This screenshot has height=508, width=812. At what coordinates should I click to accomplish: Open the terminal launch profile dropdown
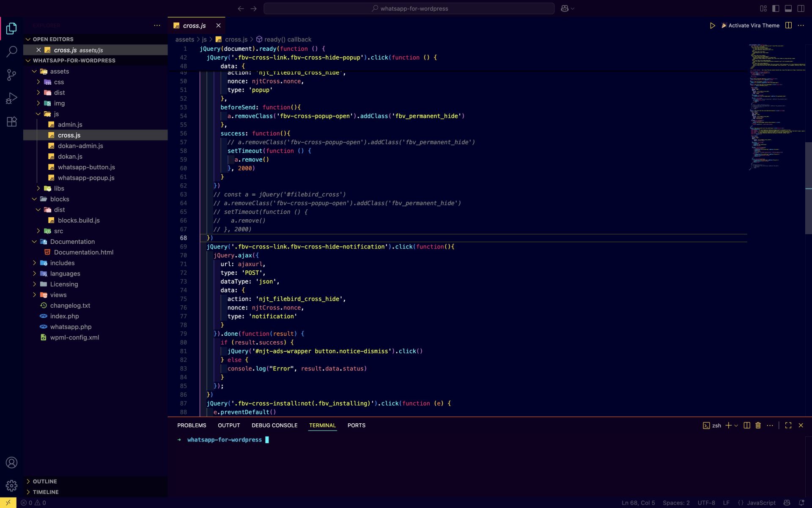click(x=737, y=425)
